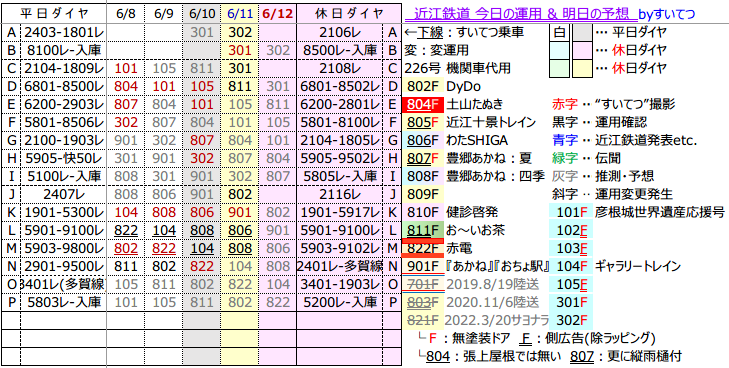729x368 pixels.
Task: Click the white 白 legend swatch
Action: click(x=559, y=33)
